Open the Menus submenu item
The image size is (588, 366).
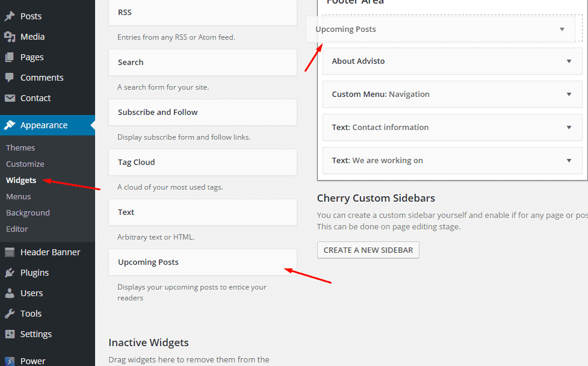point(19,196)
